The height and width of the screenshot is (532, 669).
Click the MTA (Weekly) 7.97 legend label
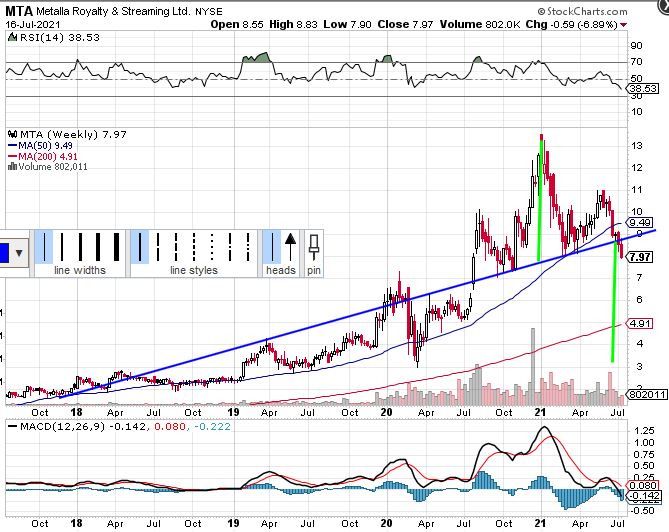click(68, 134)
